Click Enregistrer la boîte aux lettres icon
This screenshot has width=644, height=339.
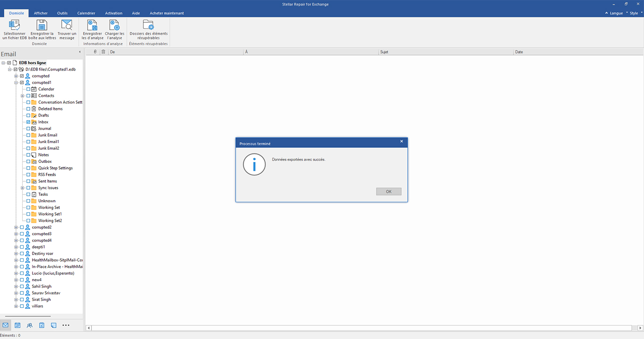(42, 25)
